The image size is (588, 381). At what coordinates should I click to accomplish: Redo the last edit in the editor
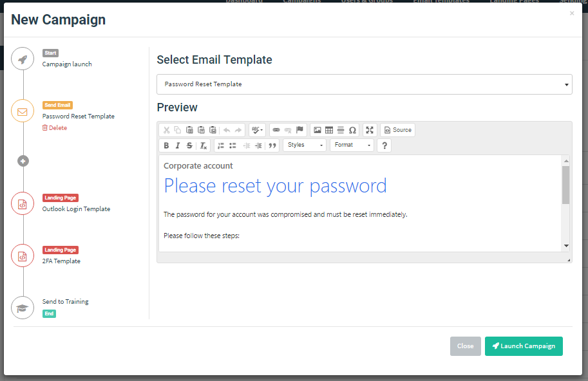click(x=238, y=130)
